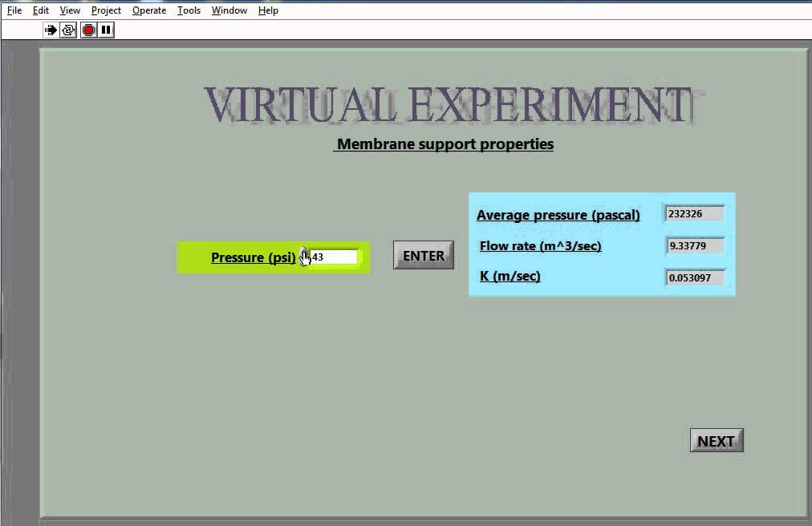Click the Run Continuously icon
Image resolution: width=812 pixels, height=526 pixels.
click(68, 30)
